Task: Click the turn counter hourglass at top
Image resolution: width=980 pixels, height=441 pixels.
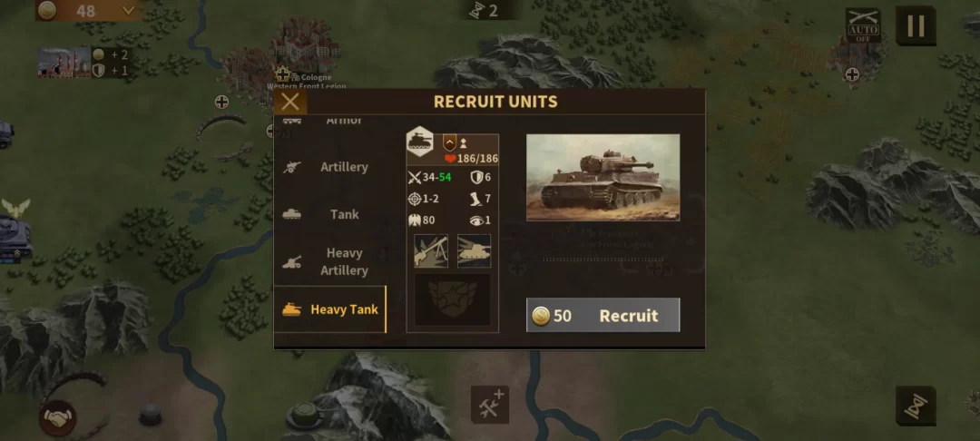Action: pyautogui.click(x=485, y=11)
